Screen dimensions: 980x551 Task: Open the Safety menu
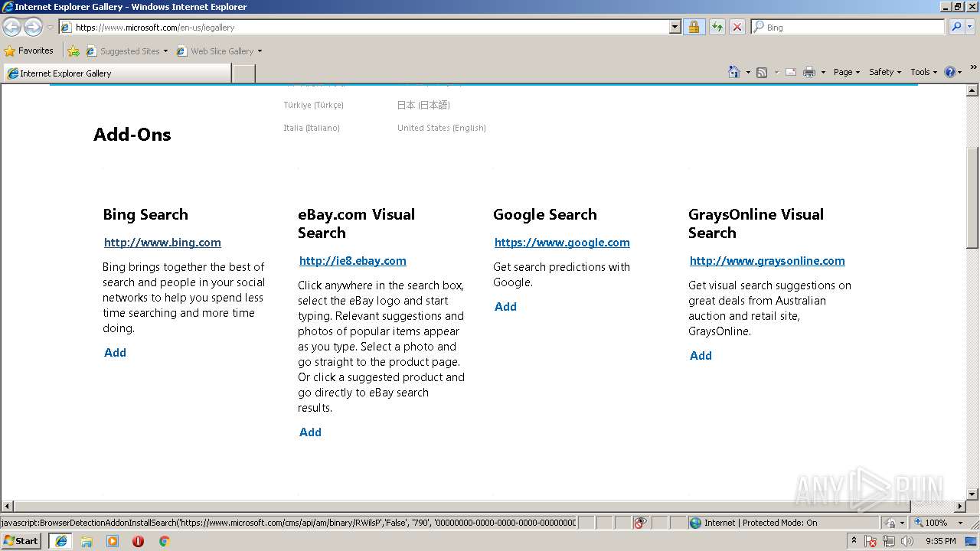click(885, 72)
